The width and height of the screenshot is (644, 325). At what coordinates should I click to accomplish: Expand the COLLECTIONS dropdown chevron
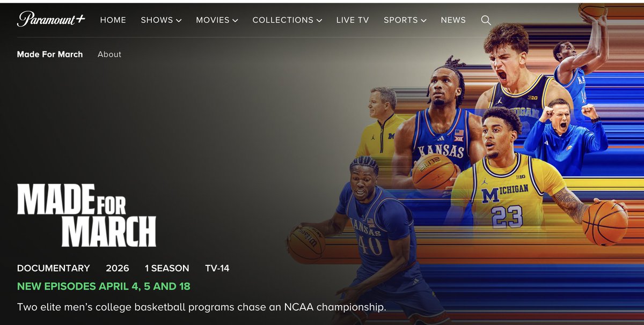pos(319,20)
